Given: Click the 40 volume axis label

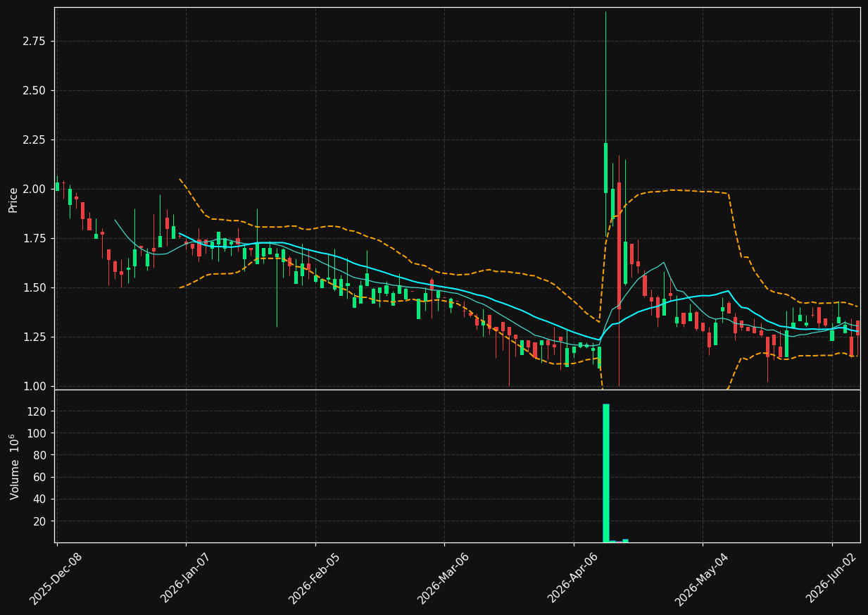Looking at the screenshot, I should pyautogui.click(x=39, y=499).
